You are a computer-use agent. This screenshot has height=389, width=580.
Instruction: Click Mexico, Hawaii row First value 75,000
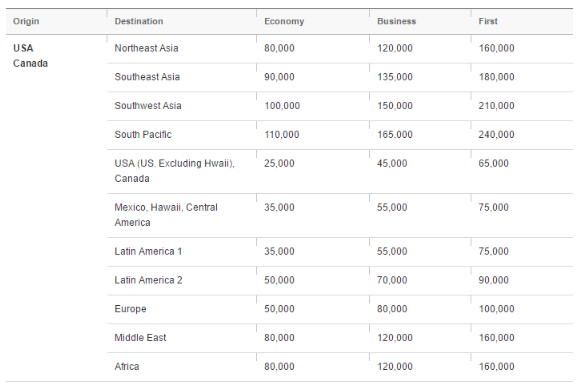pyautogui.click(x=493, y=207)
